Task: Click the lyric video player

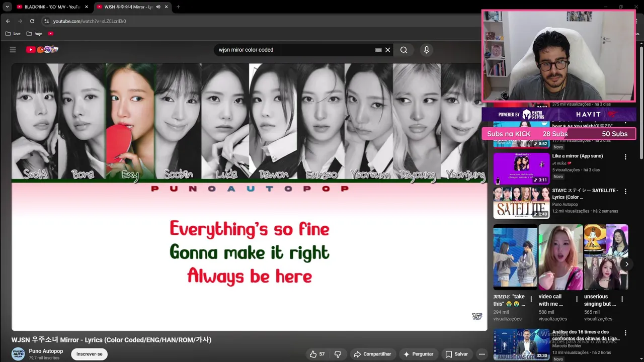Action: (x=250, y=197)
